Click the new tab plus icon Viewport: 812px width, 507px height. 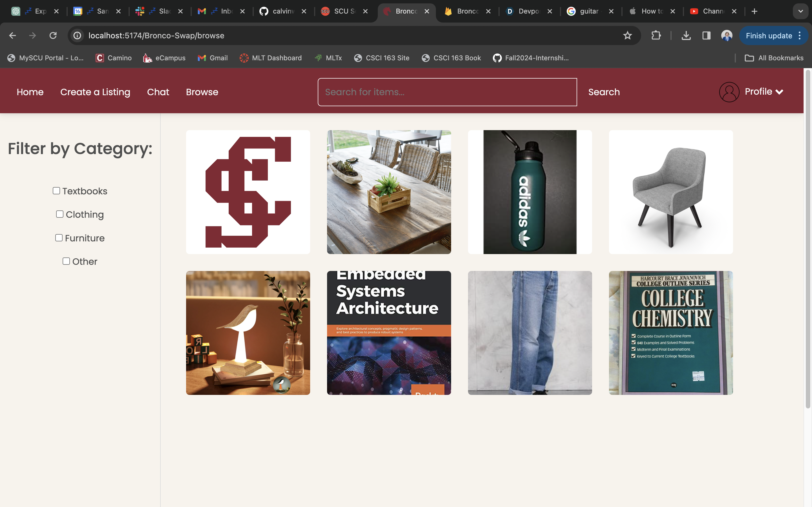click(x=754, y=11)
